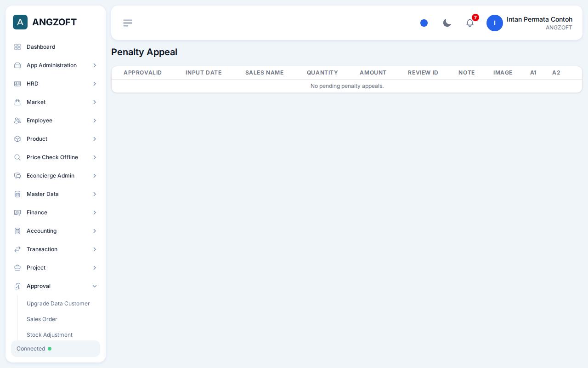Expand App Administration chevron

[95, 65]
